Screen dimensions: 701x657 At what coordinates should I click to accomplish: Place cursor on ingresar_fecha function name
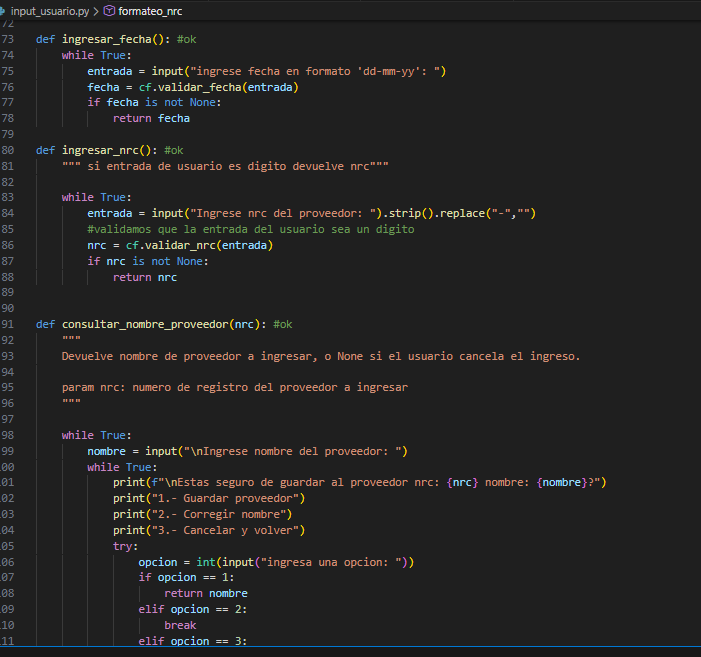pos(106,39)
